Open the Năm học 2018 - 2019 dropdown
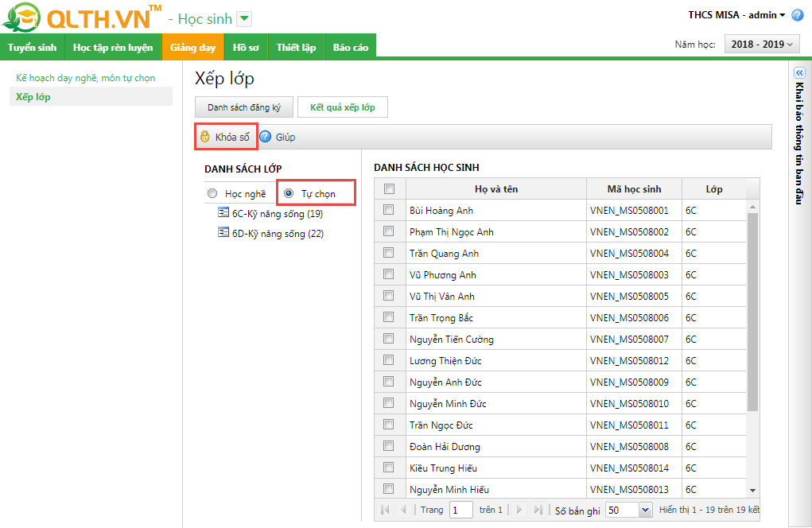 click(x=762, y=45)
